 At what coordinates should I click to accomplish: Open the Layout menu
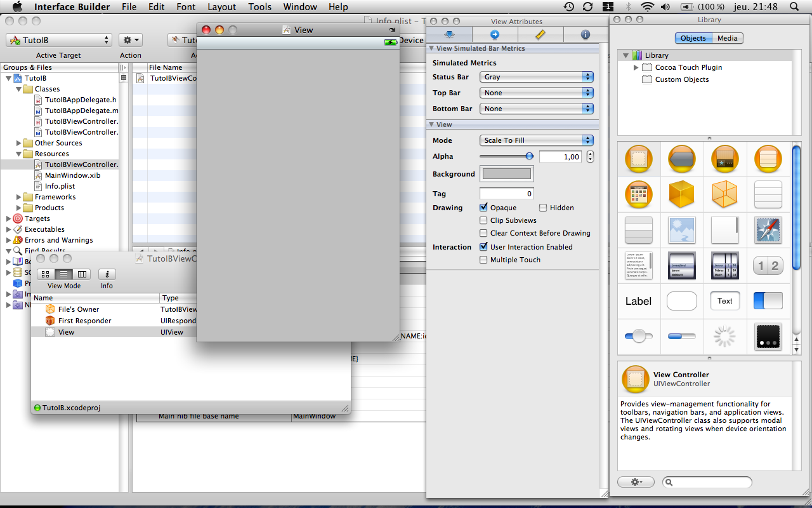[x=222, y=7]
